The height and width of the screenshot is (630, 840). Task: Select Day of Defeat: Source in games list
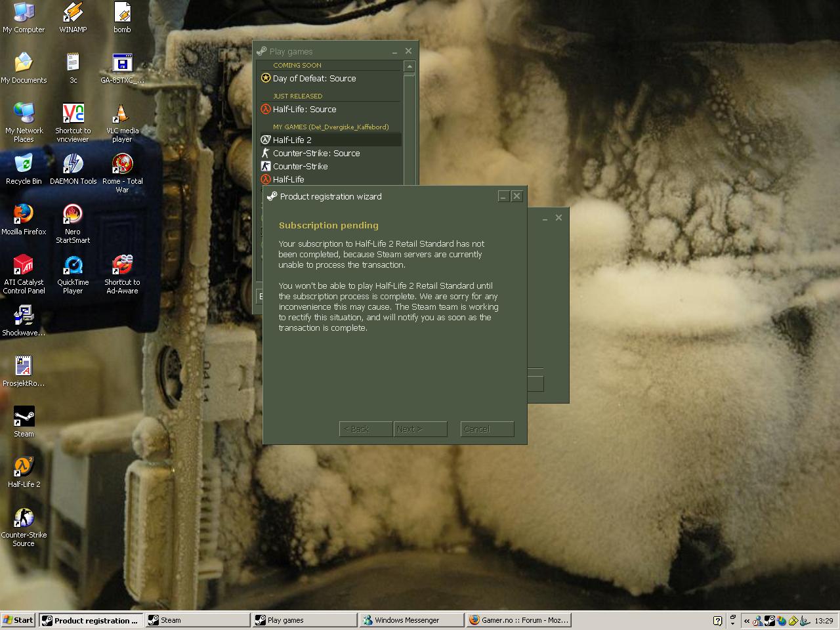(330, 78)
